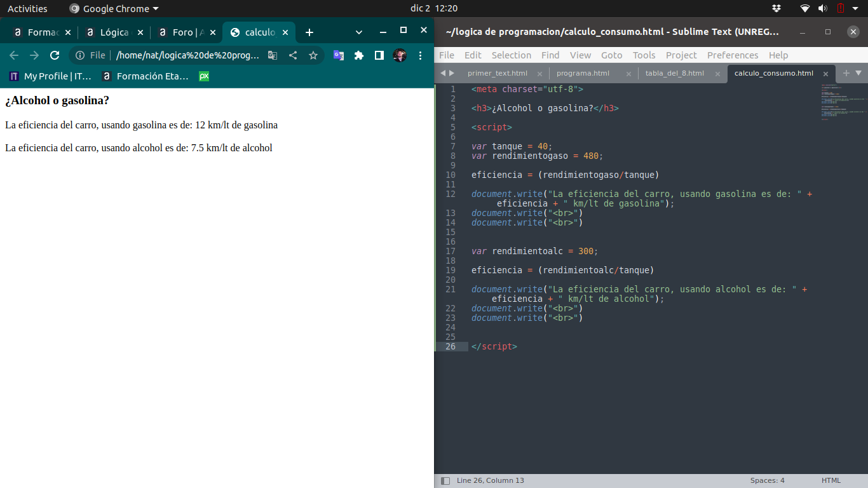Open Dropbox tray icon
This screenshot has width=868, height=488.
(776, 8)
